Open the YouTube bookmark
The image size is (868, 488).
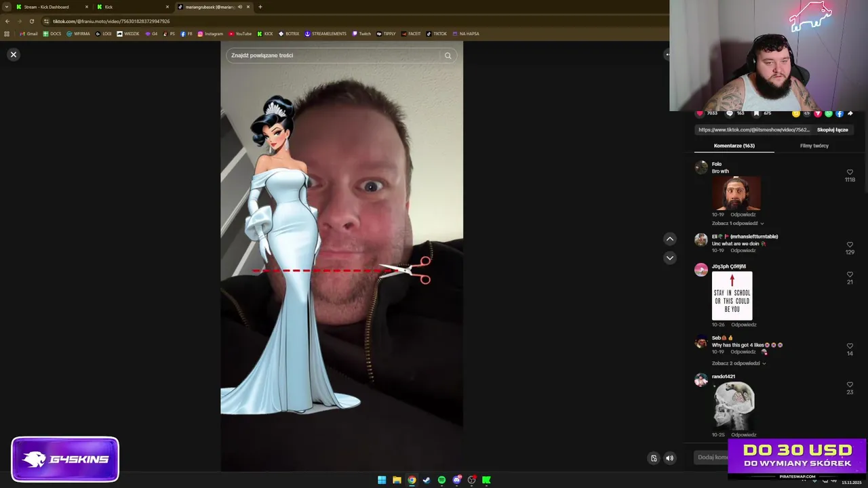coord(240,34)
